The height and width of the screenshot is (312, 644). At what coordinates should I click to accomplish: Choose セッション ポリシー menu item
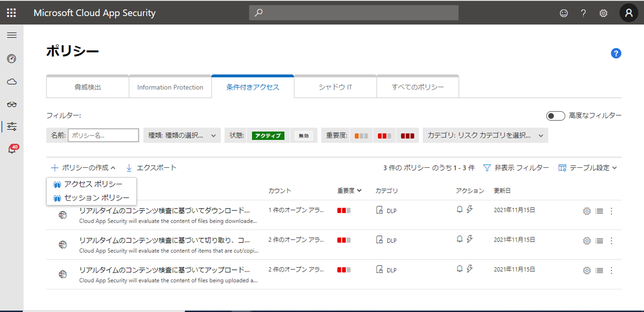(x=92, y=198)
